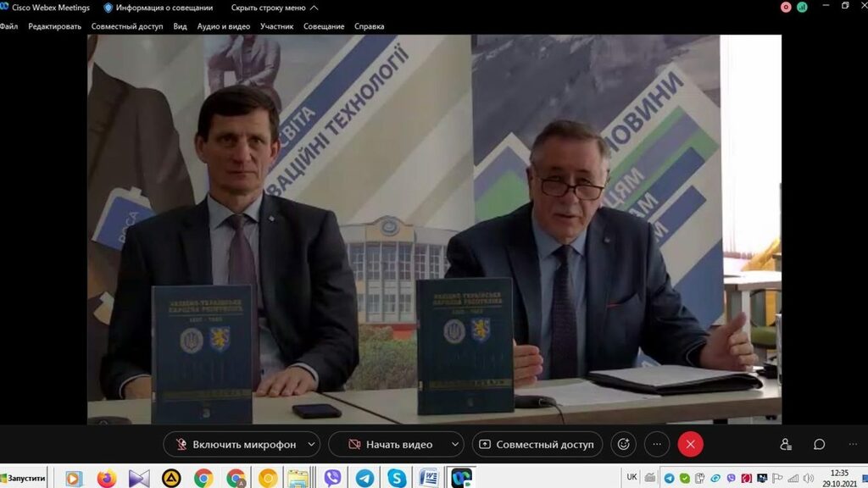This screenshot has width=868, height=488.
Task: Turn on camera with Начать видео
Action: 388,444
